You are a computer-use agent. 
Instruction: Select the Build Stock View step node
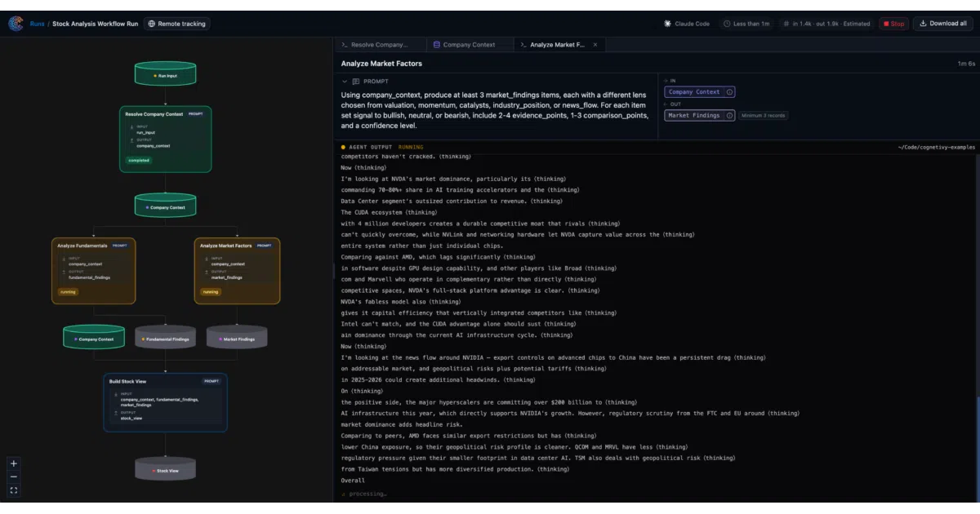(165, 402)
